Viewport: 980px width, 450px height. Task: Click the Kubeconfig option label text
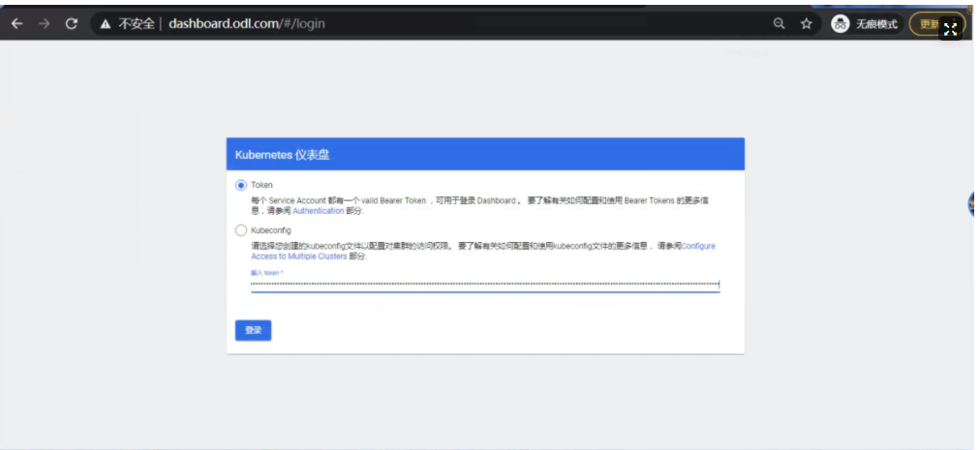pyautogui.click(x=270, y=230)
